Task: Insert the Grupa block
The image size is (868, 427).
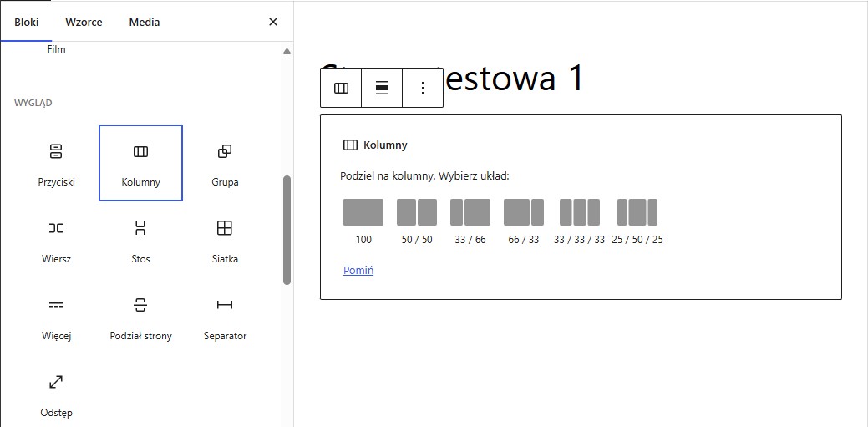Action: point(225,163)
